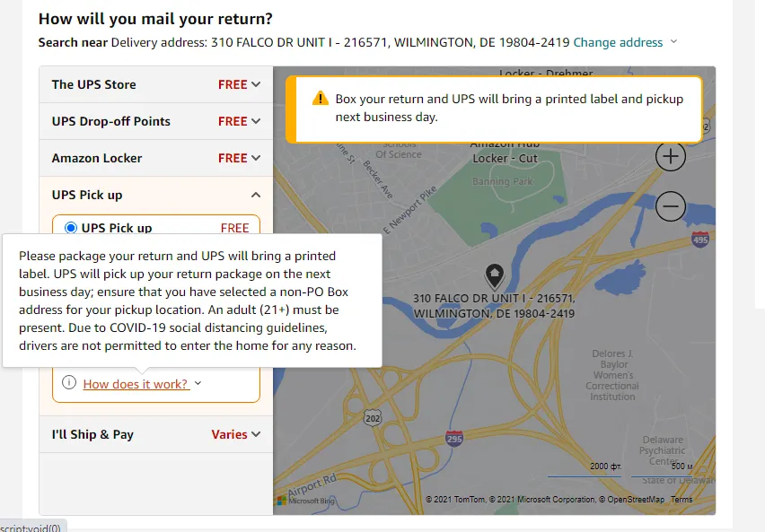This screenshot has width=765, height=532.
Task: Zoom out on the map
Action: (x=670, y=207)
